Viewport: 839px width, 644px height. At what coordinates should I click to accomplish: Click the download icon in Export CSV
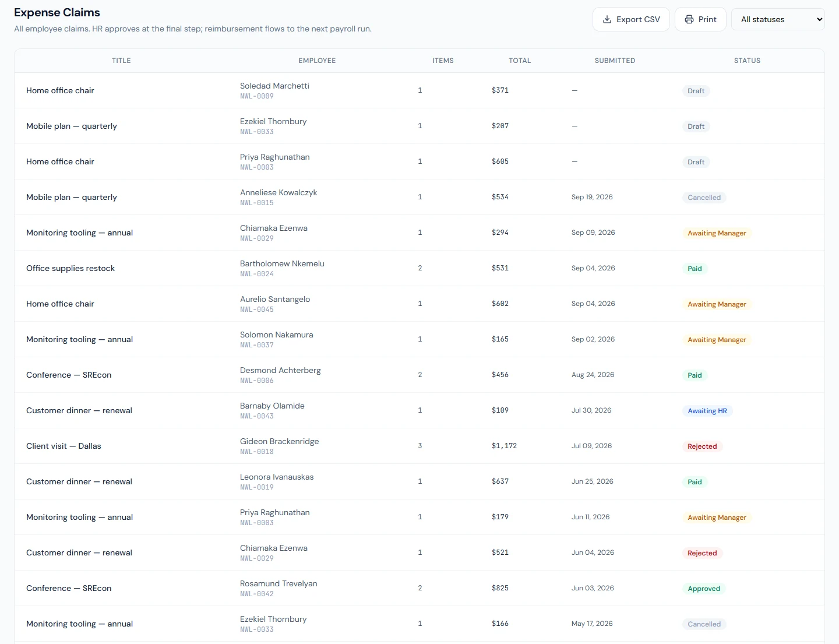607,19
